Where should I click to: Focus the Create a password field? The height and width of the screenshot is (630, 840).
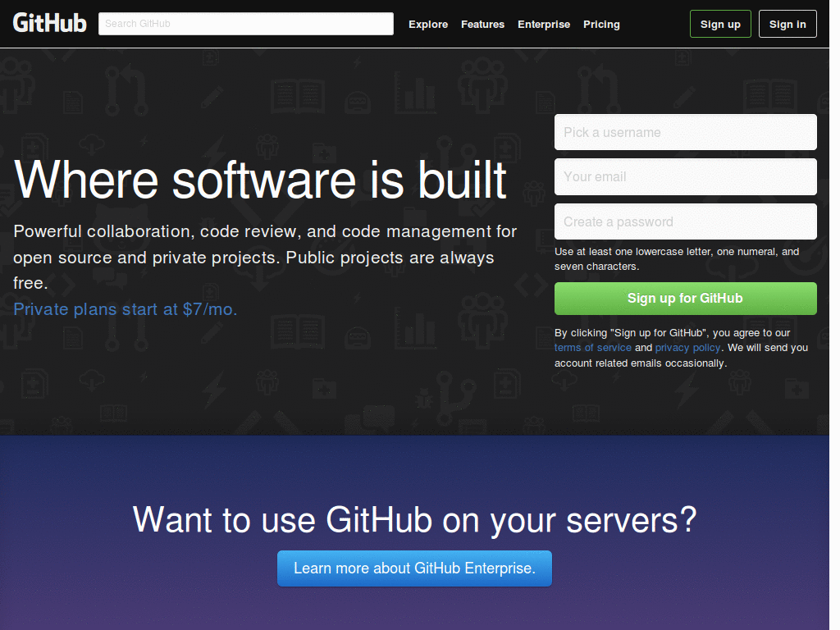tap(686, 221)
